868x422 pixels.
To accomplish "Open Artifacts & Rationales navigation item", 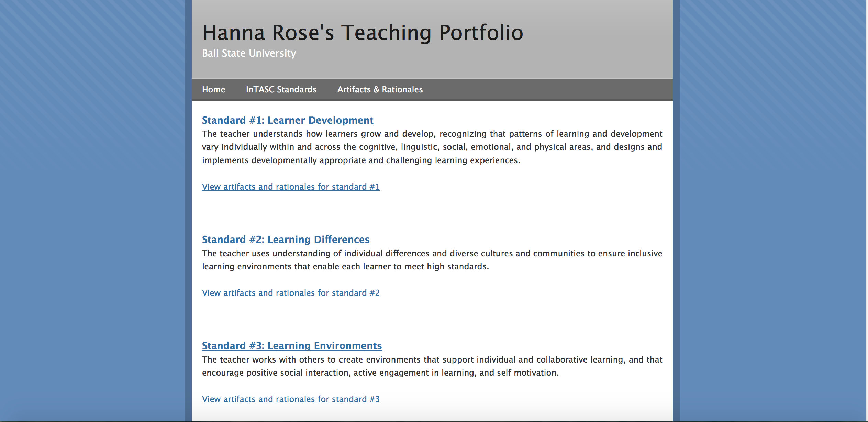I will click(380, 89).
